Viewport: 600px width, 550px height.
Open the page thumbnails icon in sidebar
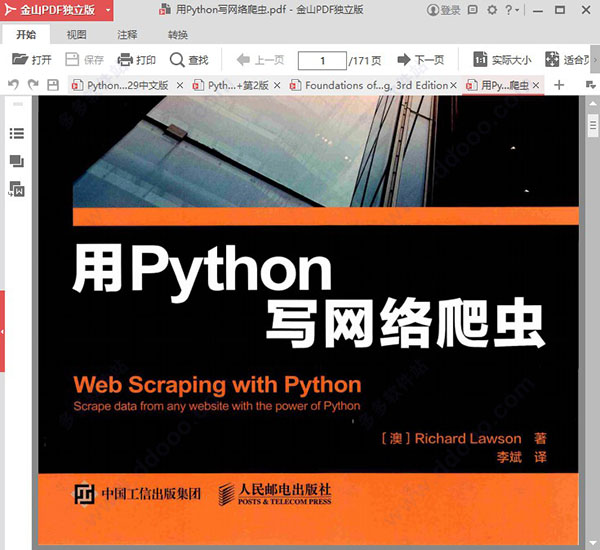pos(16,161)
